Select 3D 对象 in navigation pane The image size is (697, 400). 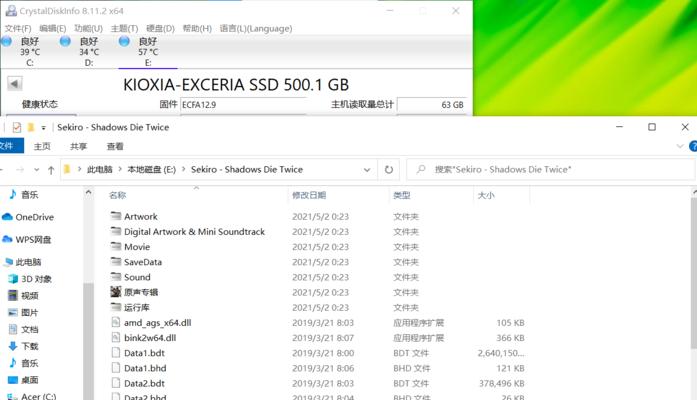30,279
